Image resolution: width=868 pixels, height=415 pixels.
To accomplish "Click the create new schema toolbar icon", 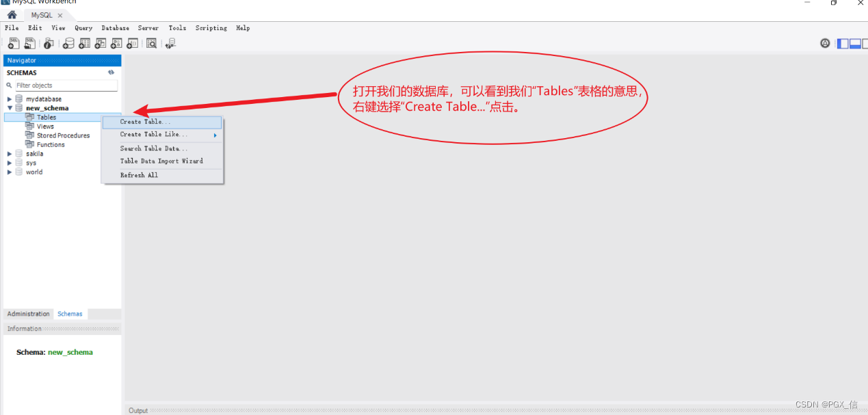I will point(68,43).
